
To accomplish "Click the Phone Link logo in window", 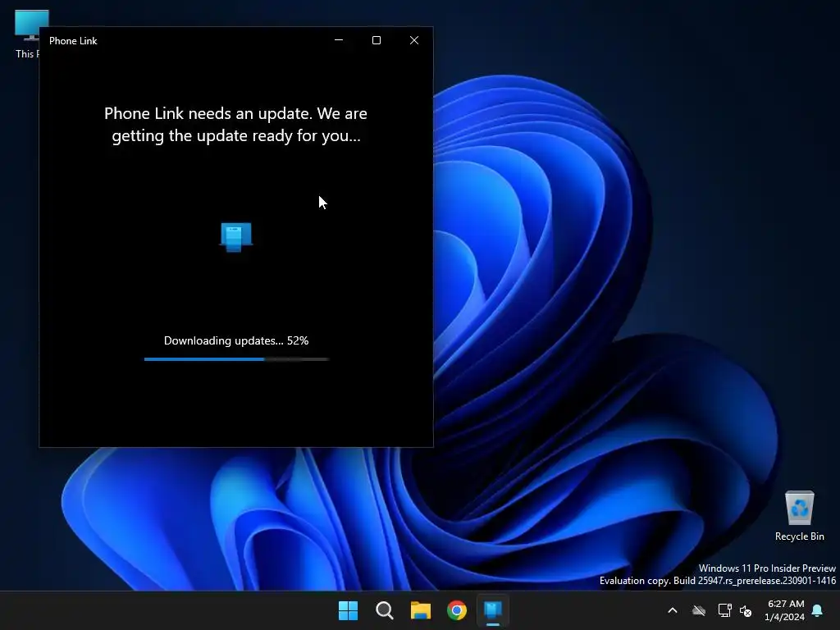I will tap(236, 237).
